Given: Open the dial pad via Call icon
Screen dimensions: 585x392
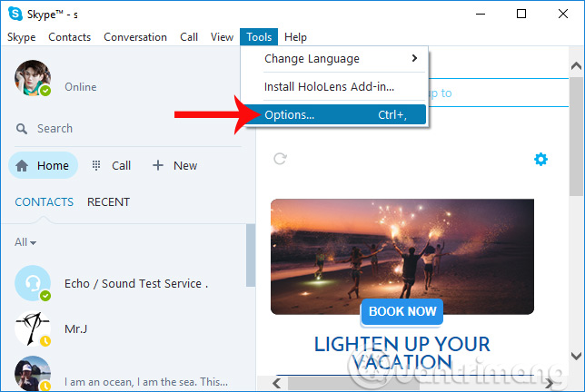Looking at the screenshot, I should pyautogui.click(x=97, y=165).
